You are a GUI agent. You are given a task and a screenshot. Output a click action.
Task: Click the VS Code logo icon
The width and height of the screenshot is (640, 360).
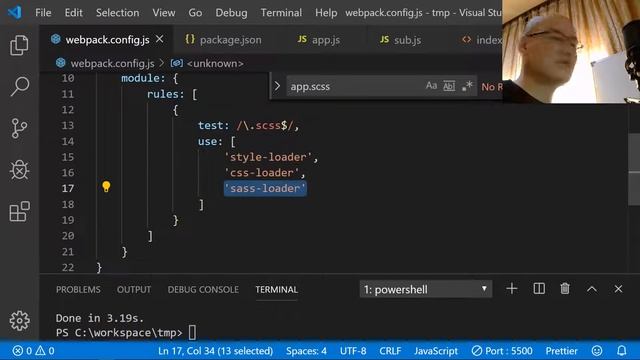pyautogui.click(x=15, y=12)
